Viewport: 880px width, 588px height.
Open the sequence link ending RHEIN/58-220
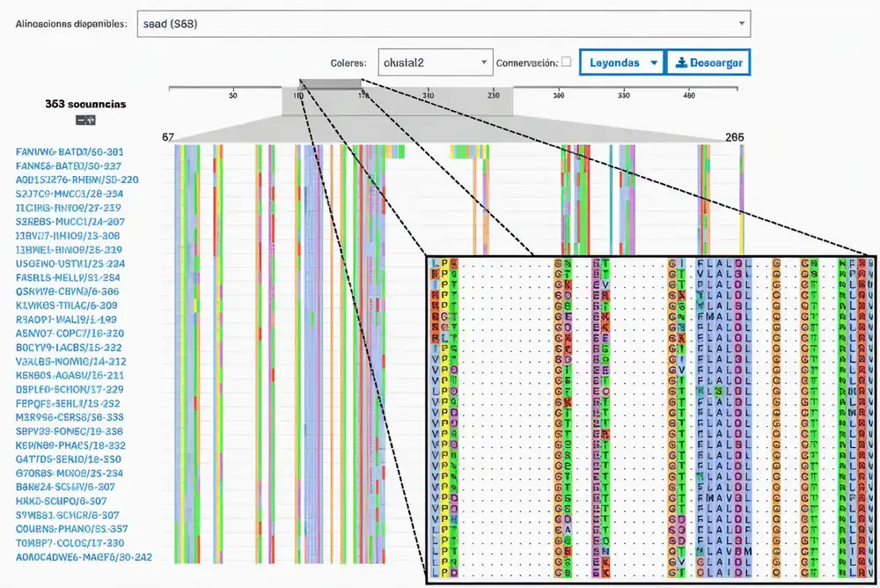coord(77,180)
